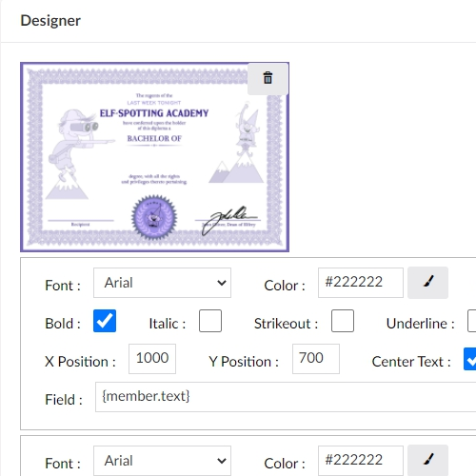Screen dimensions: 476x476
Task: Enable the Italic checkbox
Action: point(210,321)
